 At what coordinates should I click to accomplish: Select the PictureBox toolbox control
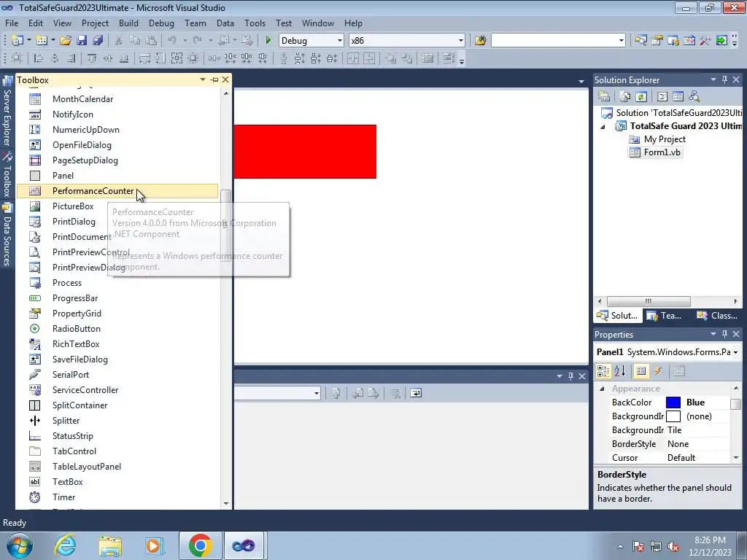pos(117,206)
